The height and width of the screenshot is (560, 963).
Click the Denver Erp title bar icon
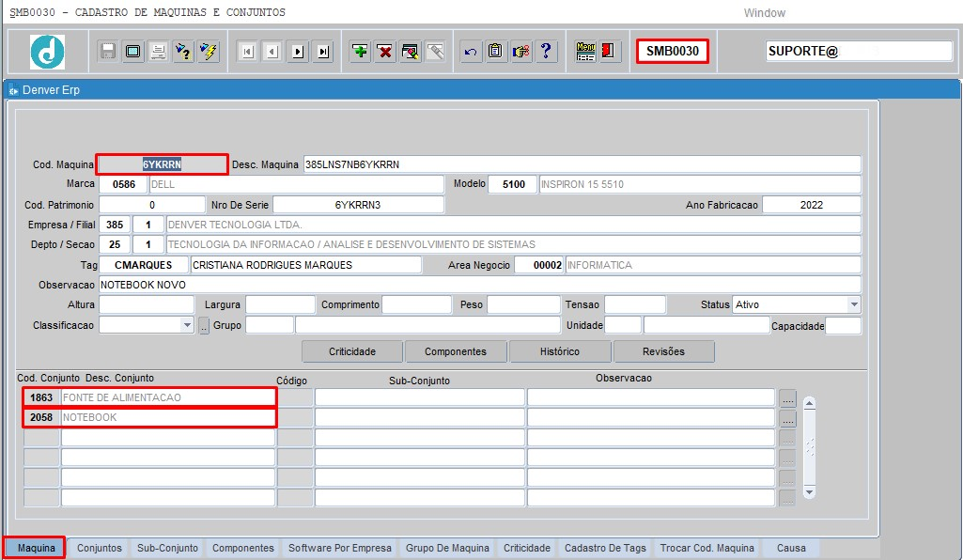pyautogui.click(x=13, y=90)
